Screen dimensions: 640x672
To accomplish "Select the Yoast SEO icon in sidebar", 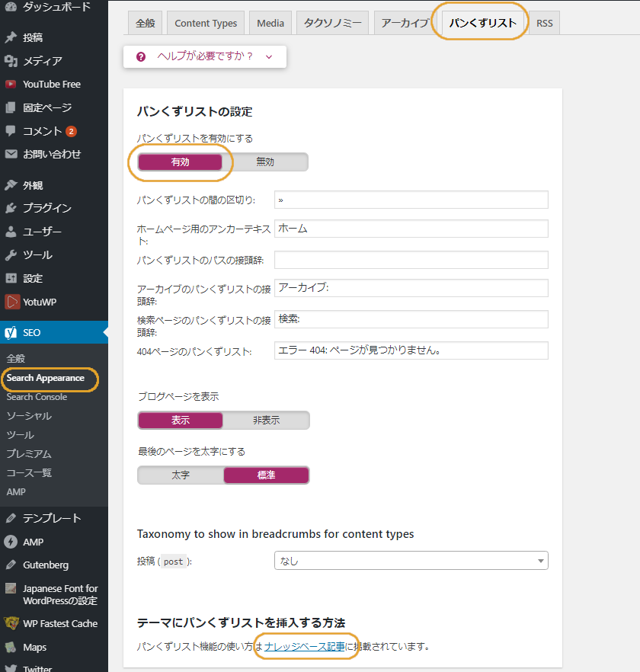I will [11, 333].
